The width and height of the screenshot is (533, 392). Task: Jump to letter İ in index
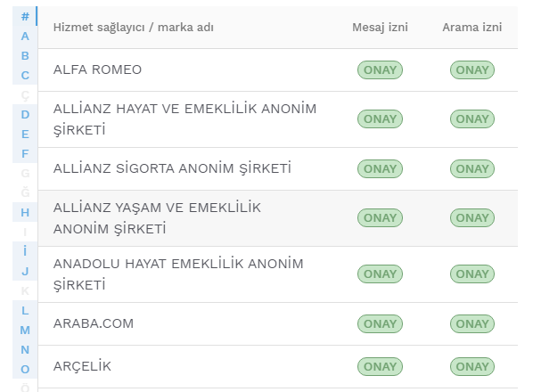pyautogui.click(x=25, y=251)
